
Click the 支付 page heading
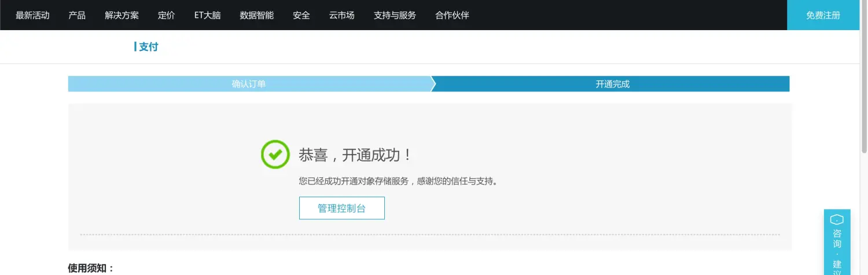click(148, 47)
